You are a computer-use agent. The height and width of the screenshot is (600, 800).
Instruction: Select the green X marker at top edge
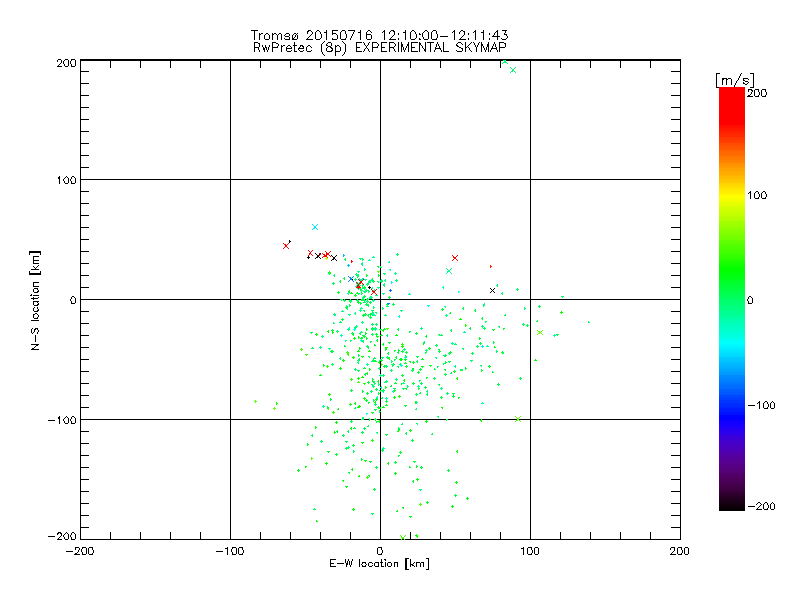pos(512,70)
